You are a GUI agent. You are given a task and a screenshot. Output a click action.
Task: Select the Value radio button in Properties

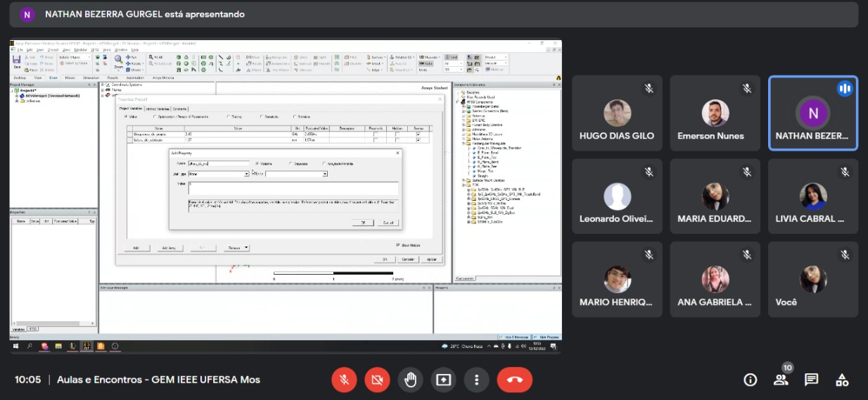coord(125,116)
